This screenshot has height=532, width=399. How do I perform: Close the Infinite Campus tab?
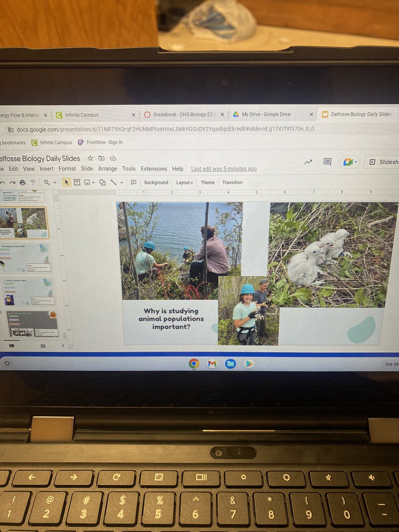point(133,115)
